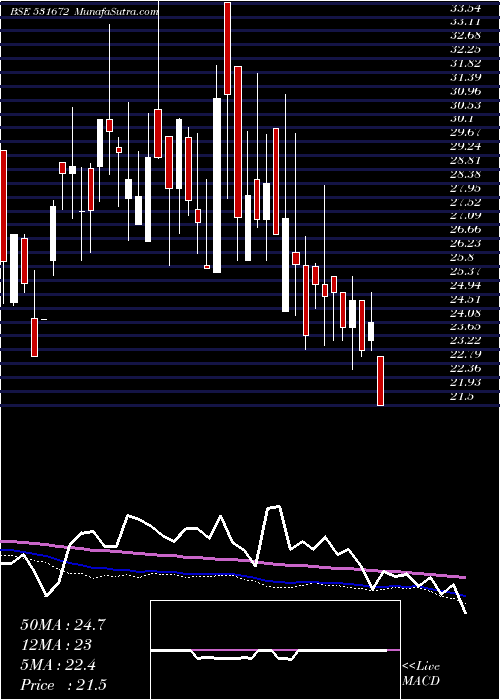Click the 23.22 price axis label
The height and width of the screenshot is (700, 500).
click(x=465, y=341)
